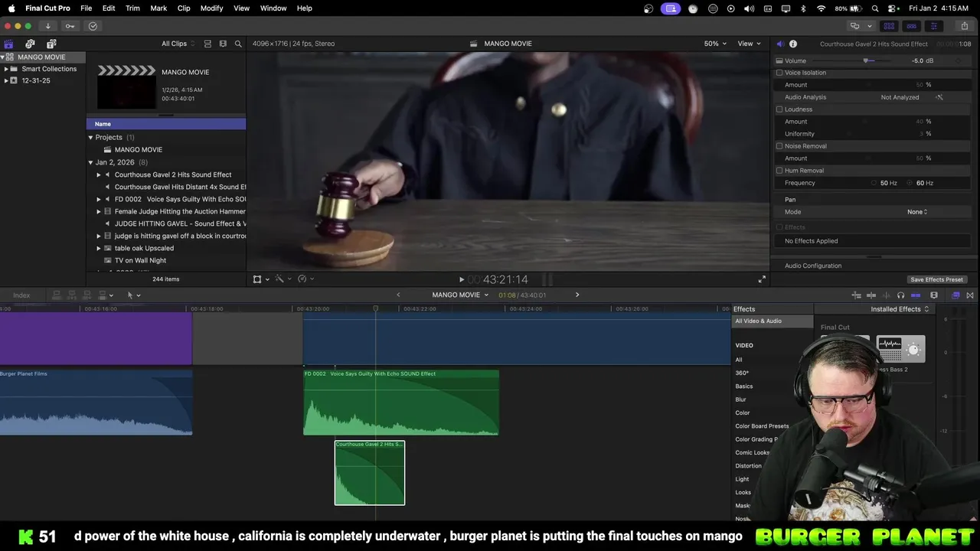Viewport: 980px width, 551px height.
Task: Open the Clip menu
Action: coord(184,8)
